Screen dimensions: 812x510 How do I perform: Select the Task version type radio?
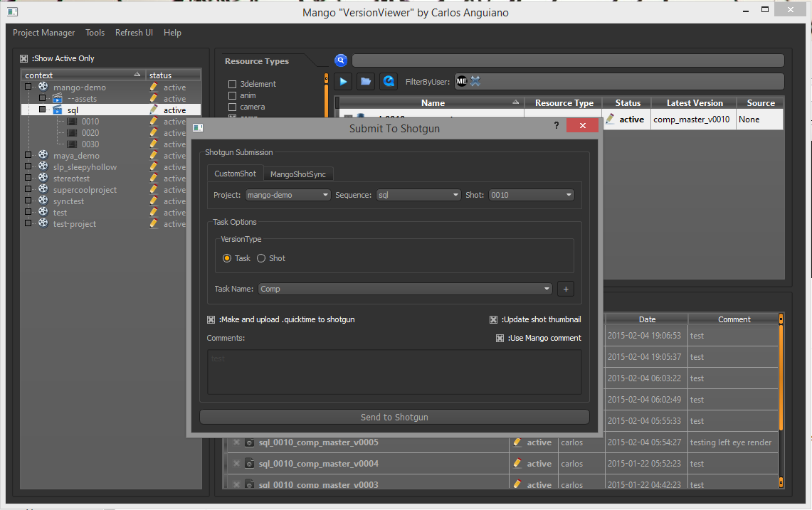tap(227, 258)
